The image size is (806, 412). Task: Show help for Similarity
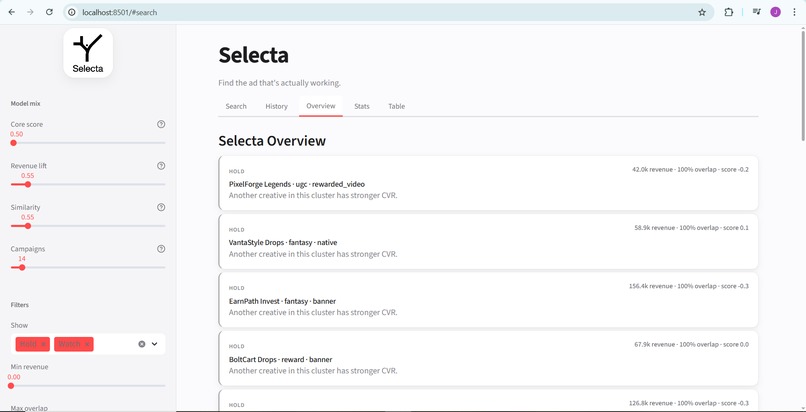(x=161, y=207)
